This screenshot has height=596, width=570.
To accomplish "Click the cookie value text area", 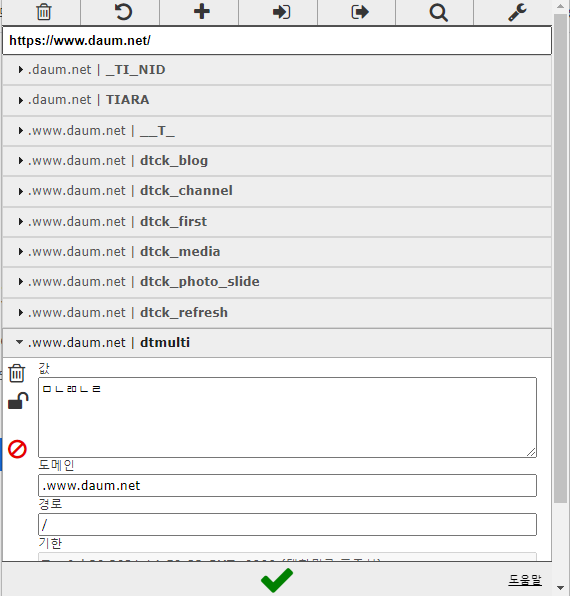I will click(287, 417).
